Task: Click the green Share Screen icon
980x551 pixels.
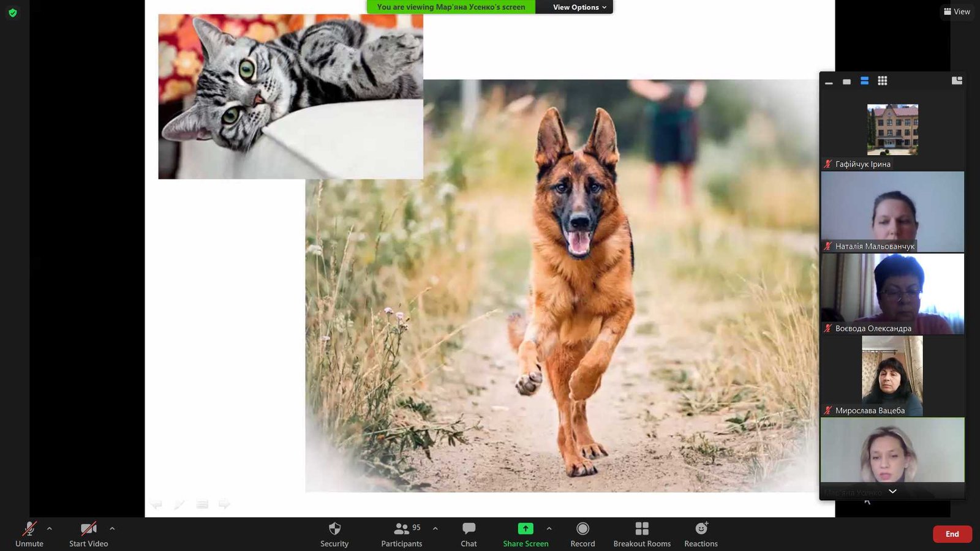Action: (x=526, y=529)
